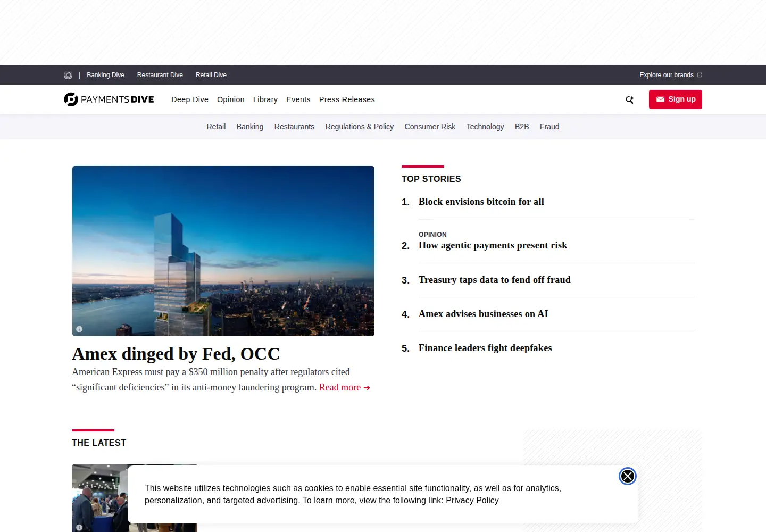Select the Regulations & Policy topic

360,127
